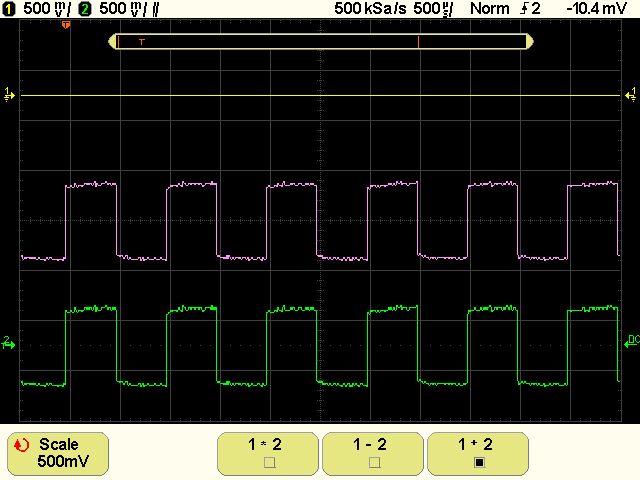Click the channel 2 500 mV/ scale readout
Screen dimensions: 640x480
(124, 9)
